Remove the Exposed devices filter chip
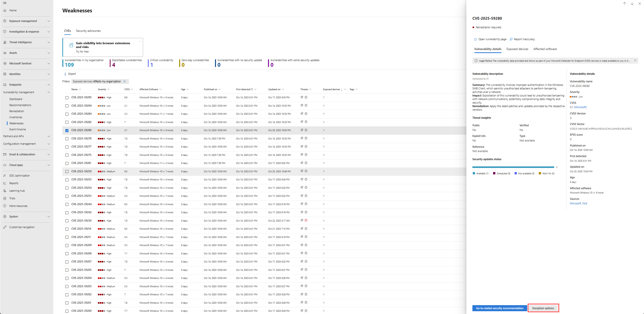The height and width of the screenshot is (314, 644). coord(124,81)
